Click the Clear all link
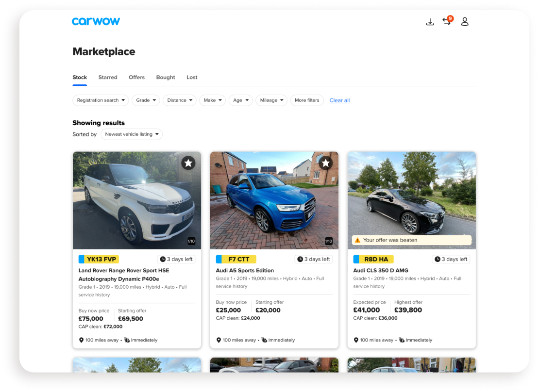539x392 pixels. click(339, 100)
